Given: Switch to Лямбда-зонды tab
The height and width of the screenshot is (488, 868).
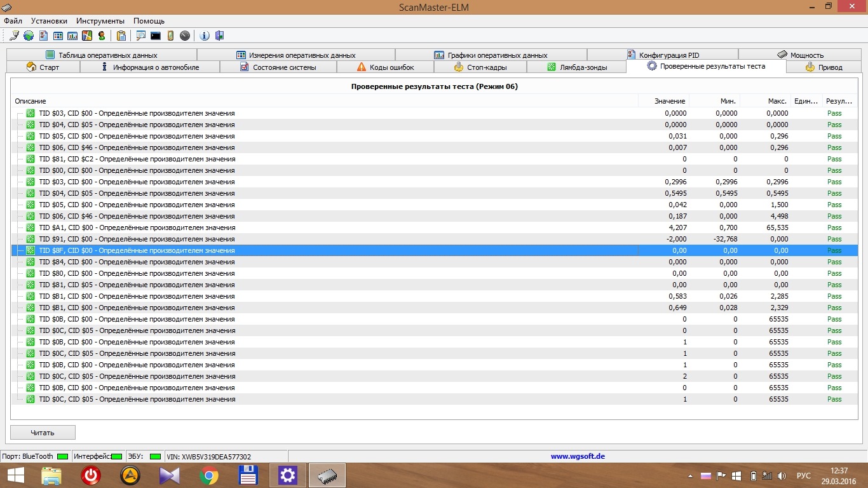Looking at the screenshot, I should (x=576, y=67).
